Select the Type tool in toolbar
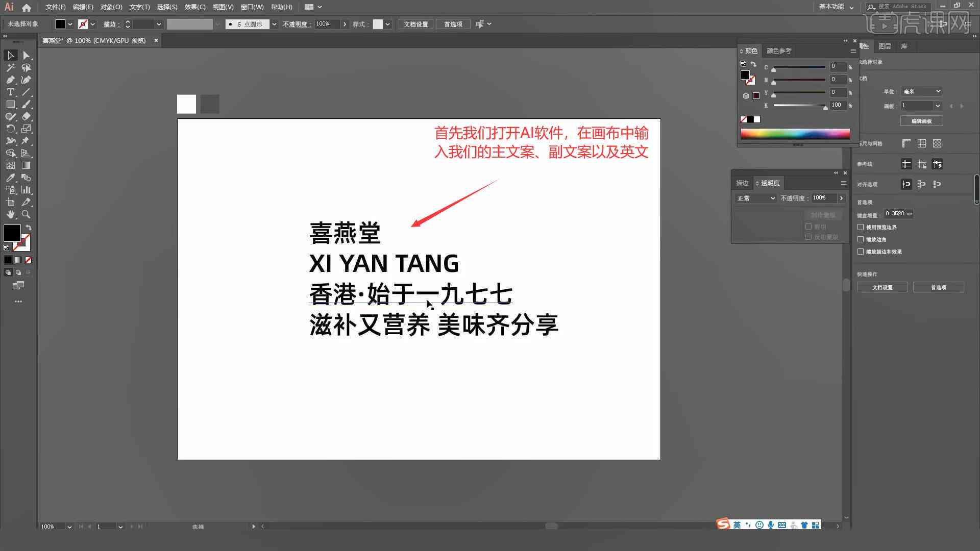980x551 pixels. pyautogui.click(x=9, y=92)
